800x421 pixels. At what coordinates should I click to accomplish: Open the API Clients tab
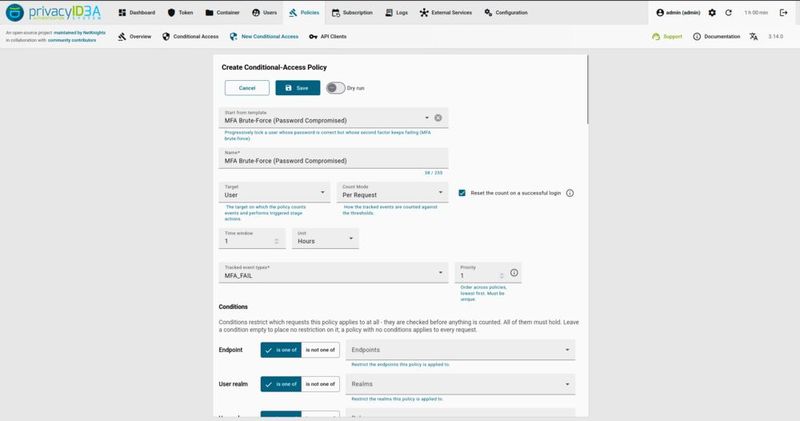328,37
